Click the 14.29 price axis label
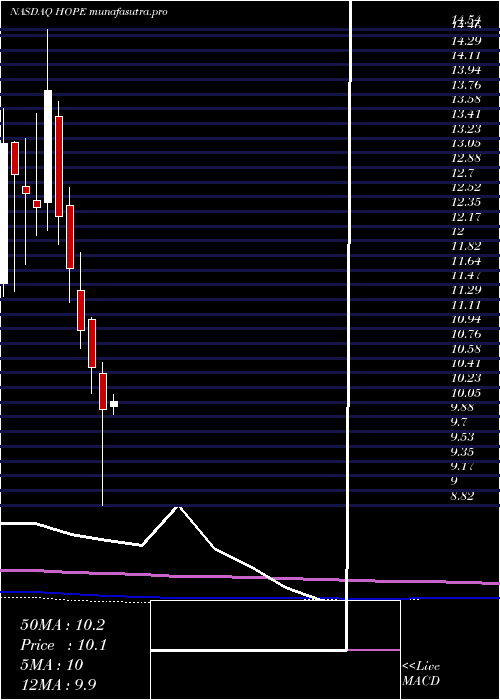Screen dimensions: 500x700 coord(466,41)
